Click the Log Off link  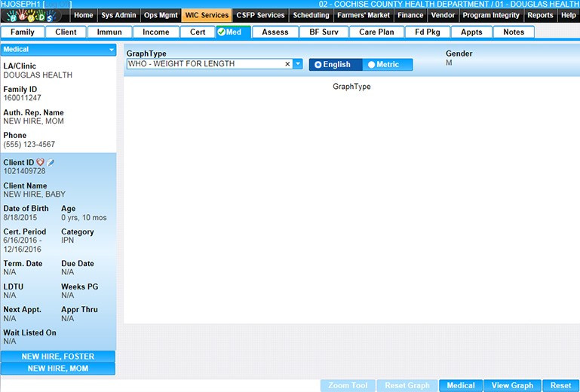tap(57, 5)
